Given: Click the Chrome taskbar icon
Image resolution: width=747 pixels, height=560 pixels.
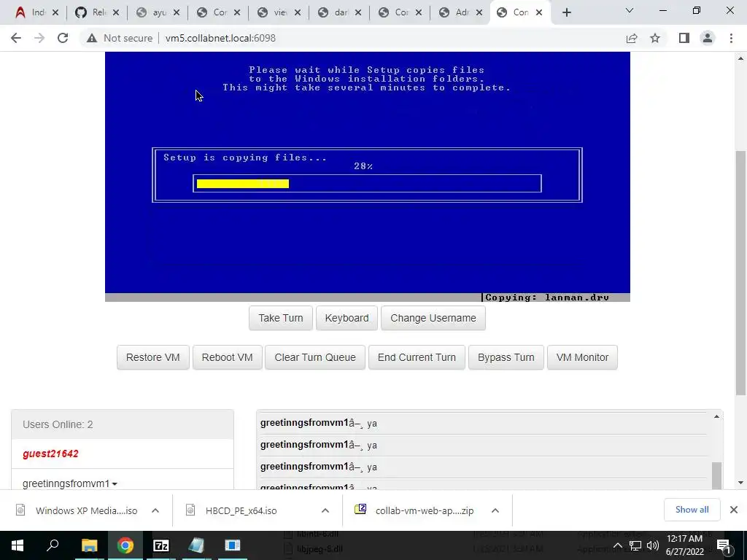Looking at the screenshot, I should [x=125, y=545].
